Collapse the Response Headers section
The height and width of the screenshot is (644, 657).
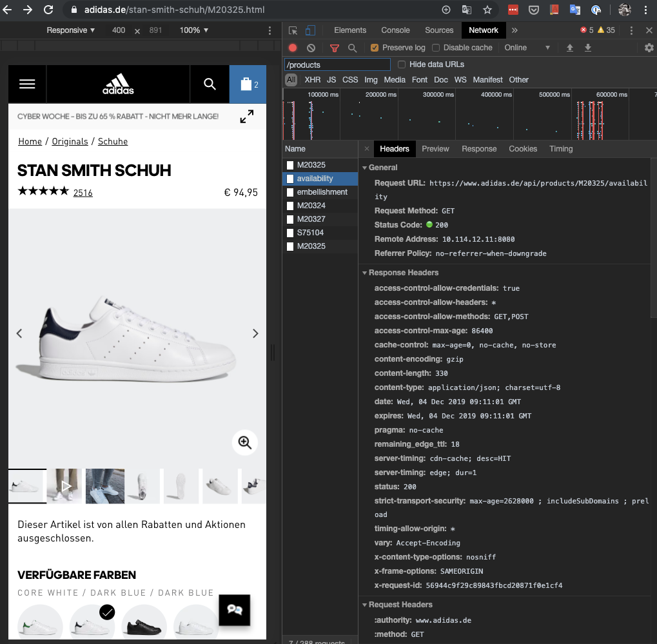tap(364, 273)
